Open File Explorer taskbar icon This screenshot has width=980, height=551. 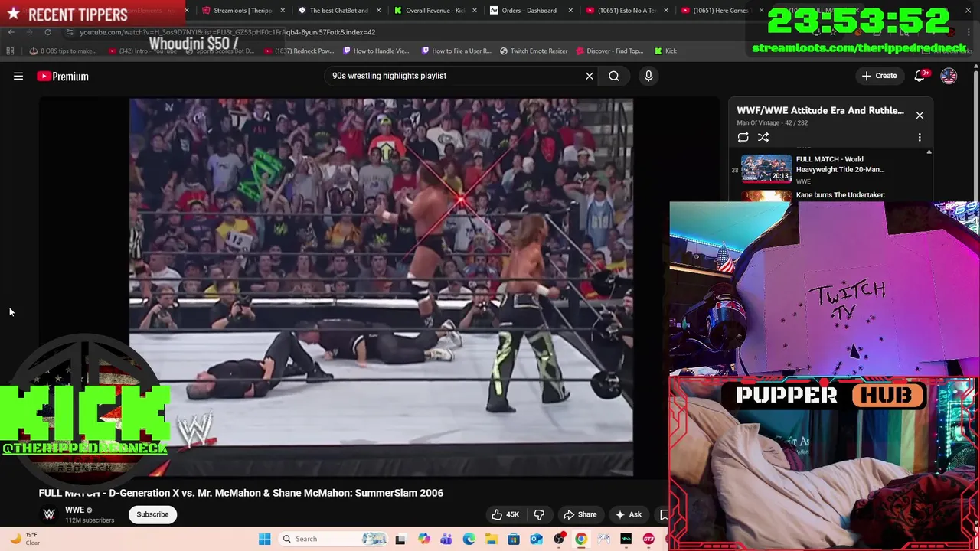(491, 539)
